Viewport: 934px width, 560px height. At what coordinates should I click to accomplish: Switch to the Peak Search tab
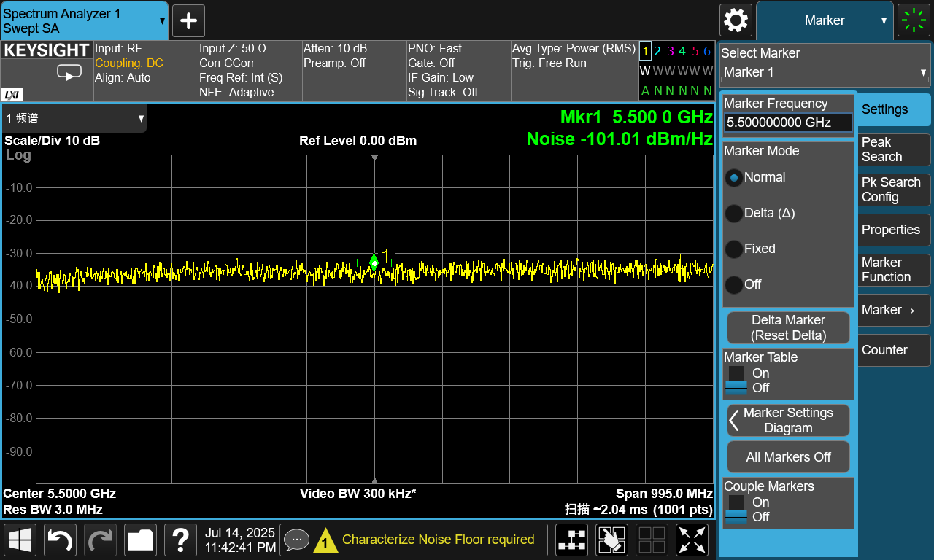tap(894, 149)
